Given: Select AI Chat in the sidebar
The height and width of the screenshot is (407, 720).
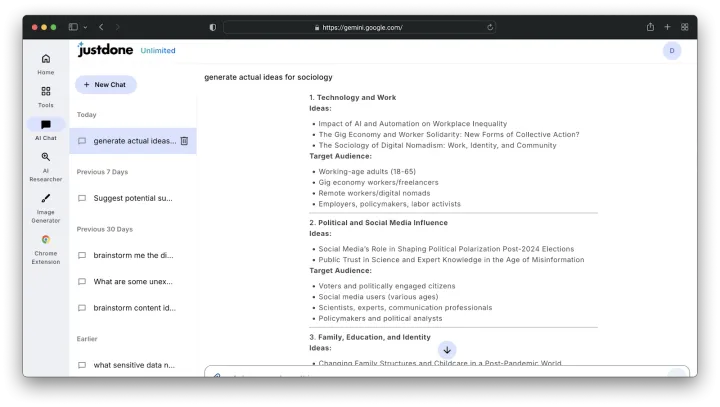Looking at the screenshot, I should [45, 130].
